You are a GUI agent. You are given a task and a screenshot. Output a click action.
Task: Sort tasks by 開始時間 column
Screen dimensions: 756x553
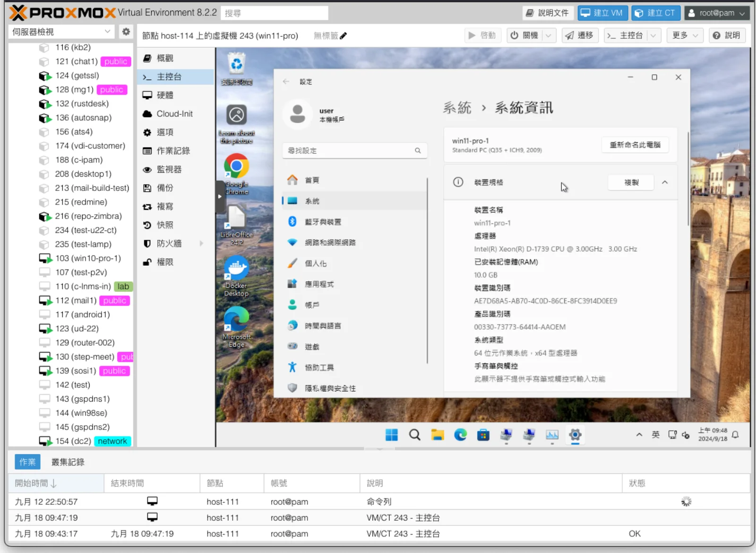56,483
